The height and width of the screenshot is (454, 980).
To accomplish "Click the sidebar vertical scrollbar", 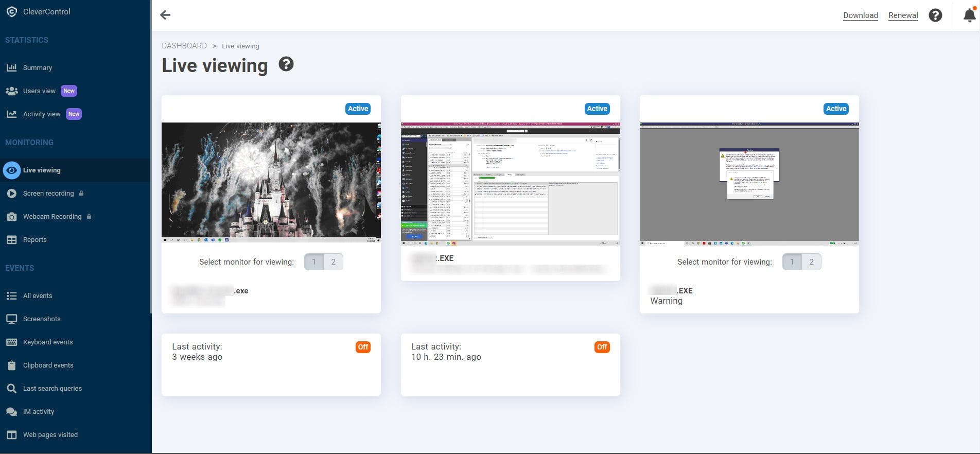I will coord(150,156).
